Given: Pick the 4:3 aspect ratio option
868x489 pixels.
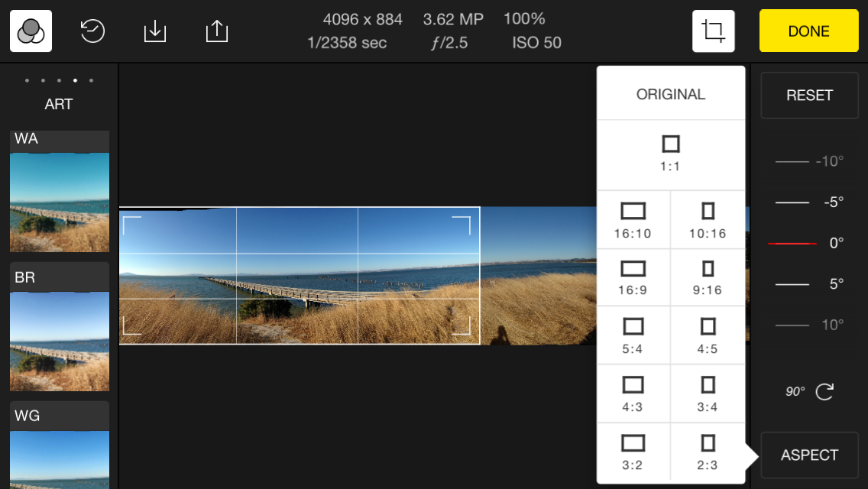Looking at the screenshot, I should 633,393.
